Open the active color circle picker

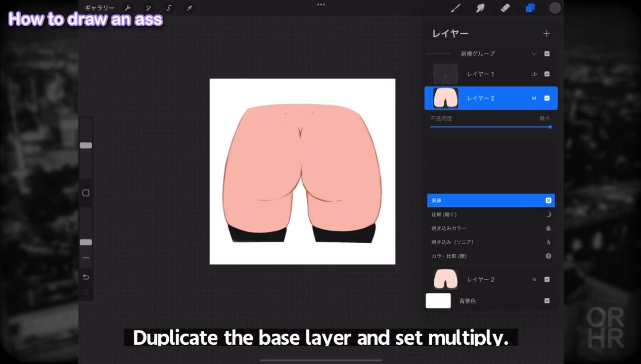click(555, 8)
